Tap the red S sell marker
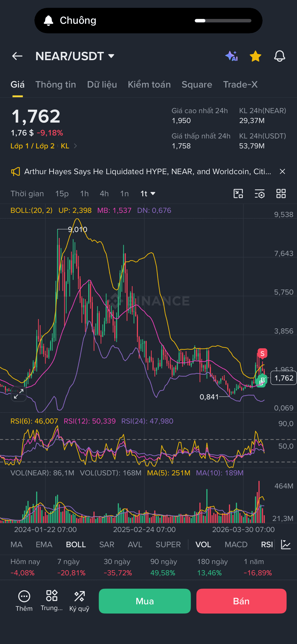Viewport: 297px width, 644px height. click(x=262, y=354)
